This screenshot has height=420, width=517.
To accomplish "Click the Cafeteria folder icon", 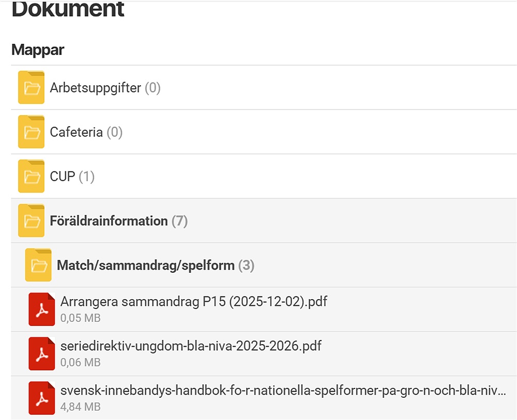I will [31, 132].
